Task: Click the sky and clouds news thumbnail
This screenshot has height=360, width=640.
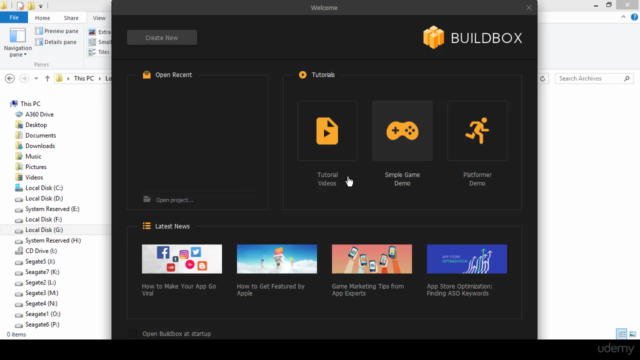Action: click(x=277, y=259)
